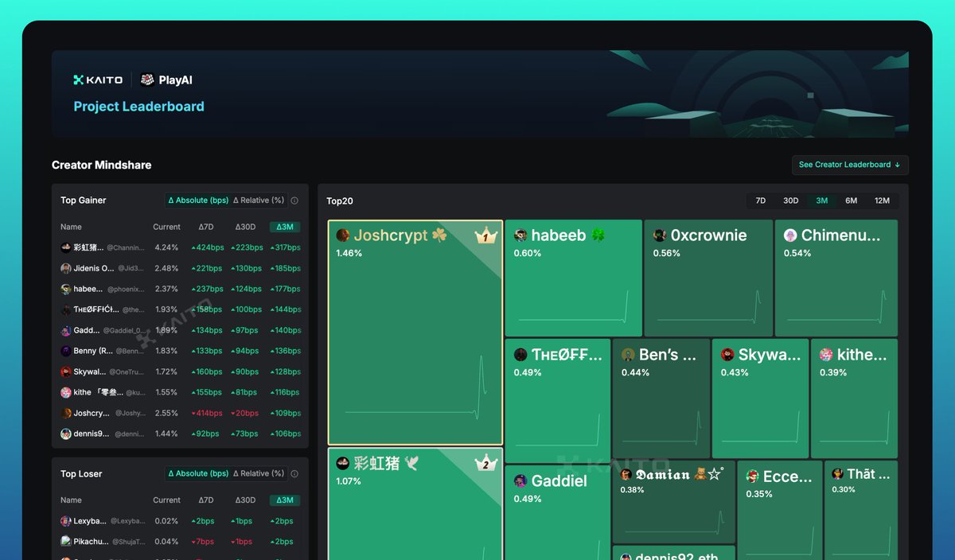
Task: Click the Kaito logo in banner
Action: pyautogui.click(x=98, y=80)
